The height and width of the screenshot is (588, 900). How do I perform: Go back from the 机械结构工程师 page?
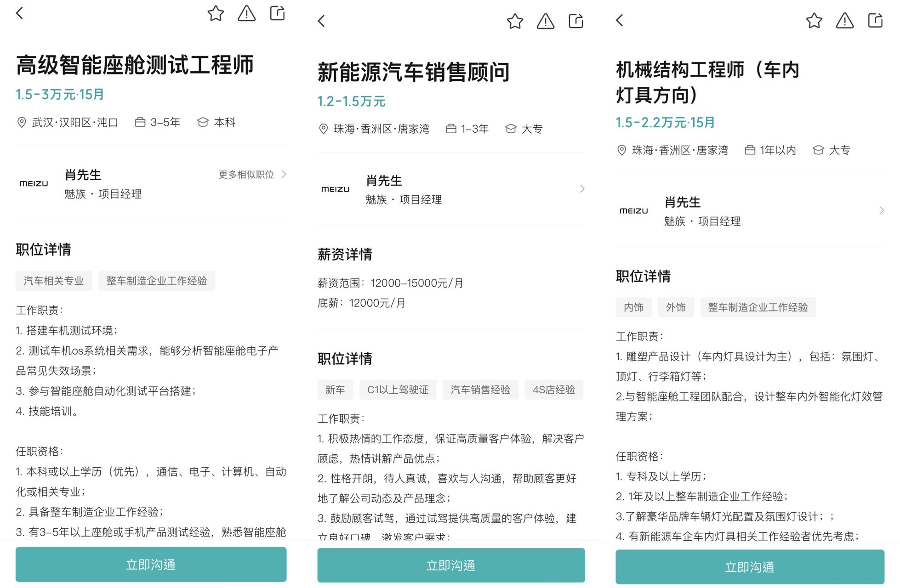coord(619,21)
